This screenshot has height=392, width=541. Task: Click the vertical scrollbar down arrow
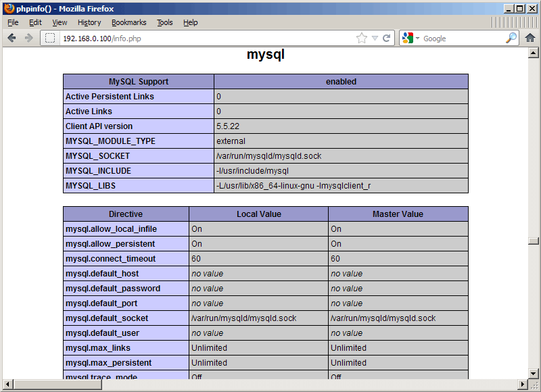click(534, 373)
